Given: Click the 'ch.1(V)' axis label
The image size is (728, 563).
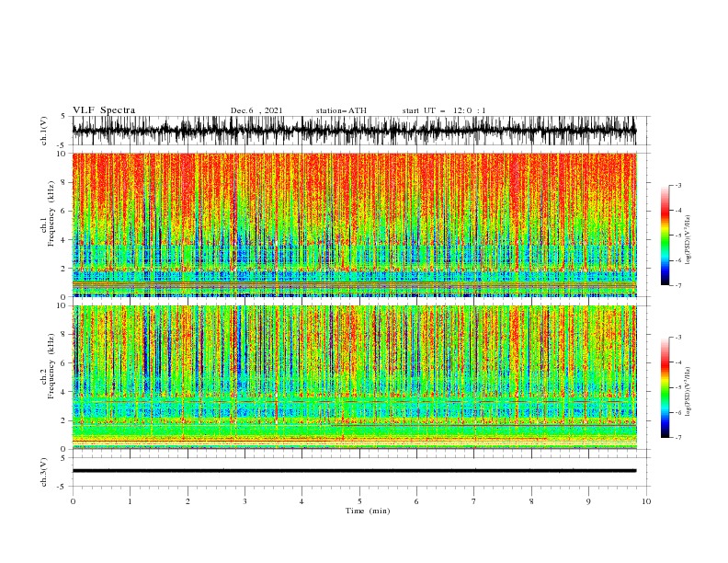Looking at the screenshot, I should pos(44,131).
